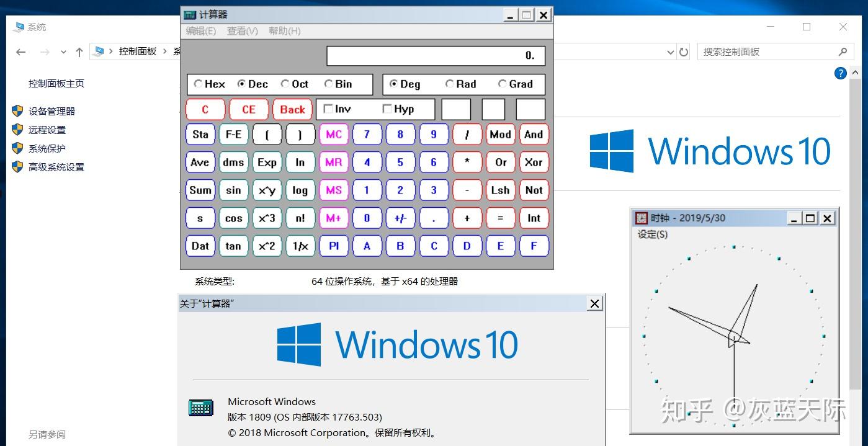
Task: Click inside the 搜索控制面板 search field
Action: (x=769, y=51)
